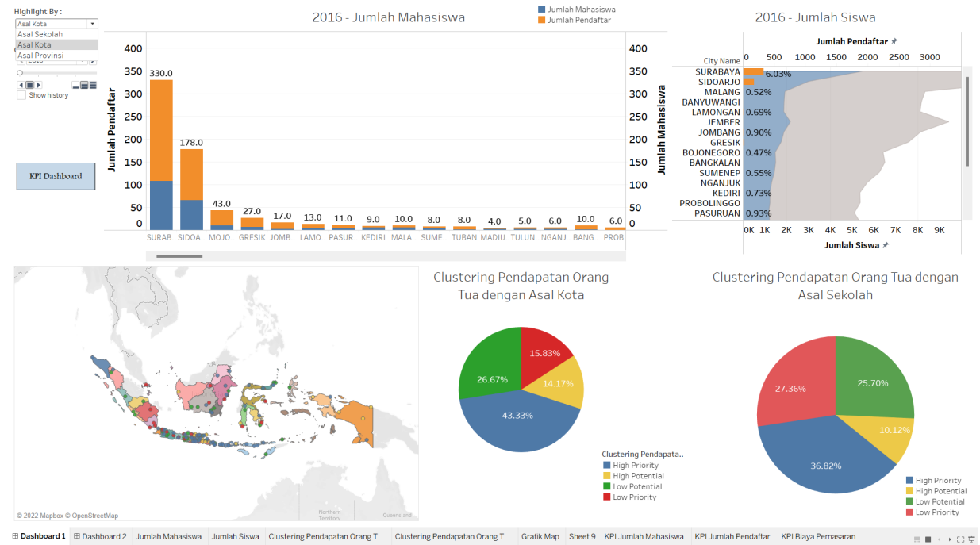The width and height of the screenshot is (980, 545).
Task: Click the KPI Dashboard button
Action: point(56,176)
